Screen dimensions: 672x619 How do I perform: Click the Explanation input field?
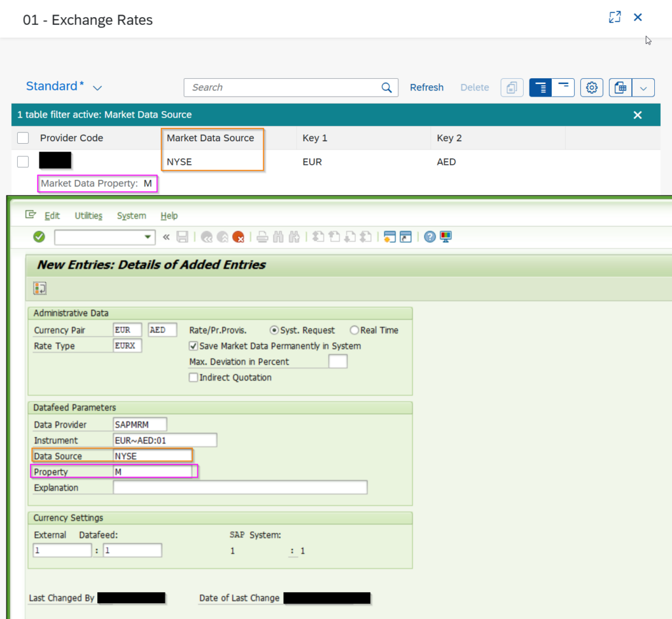pos(240,488)
